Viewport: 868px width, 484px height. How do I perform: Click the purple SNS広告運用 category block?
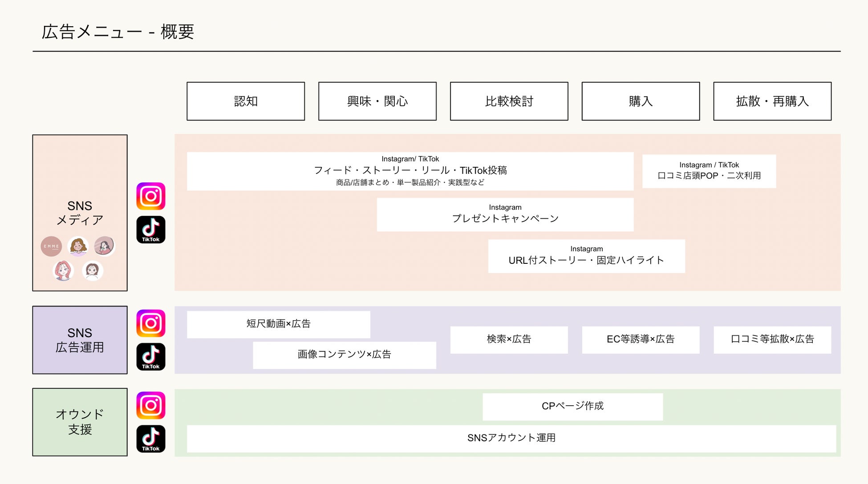click(x=80, y=340)
